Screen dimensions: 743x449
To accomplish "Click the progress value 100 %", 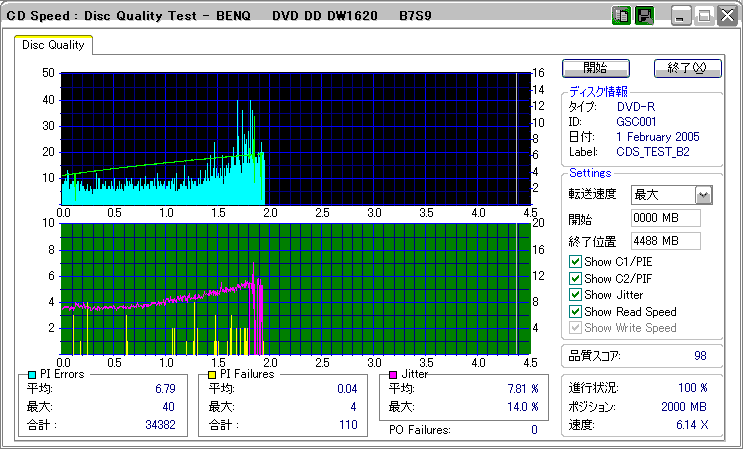I will coord(693,388).
